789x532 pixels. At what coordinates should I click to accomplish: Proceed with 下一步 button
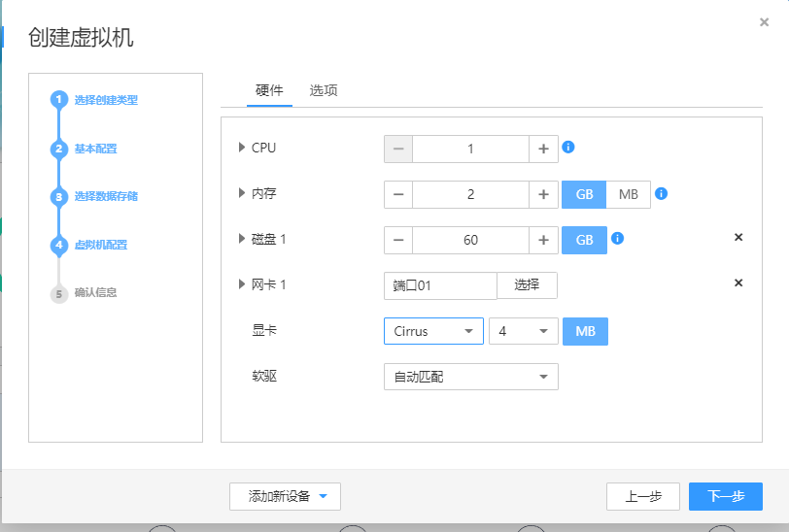coord(726,496)
